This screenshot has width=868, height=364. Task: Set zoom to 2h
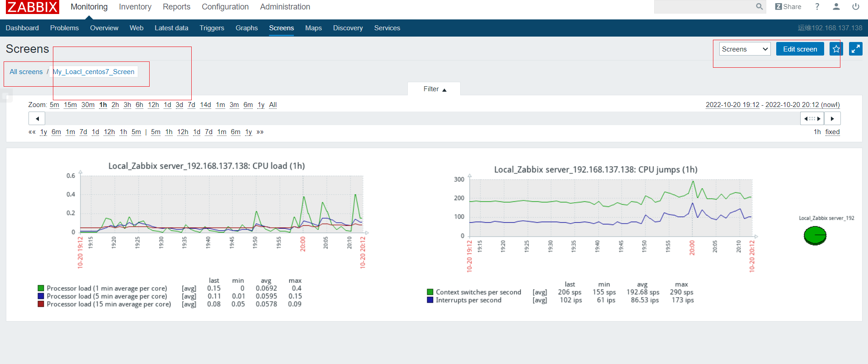[x=115, y=105]
